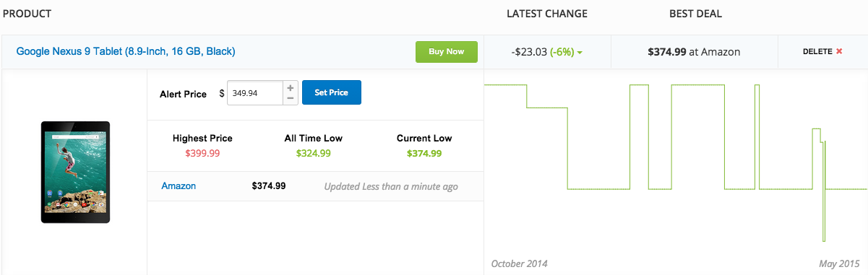Screen dimensions: 868x275
Task: Select the Current Low $374.99 value
Action: 424,153
